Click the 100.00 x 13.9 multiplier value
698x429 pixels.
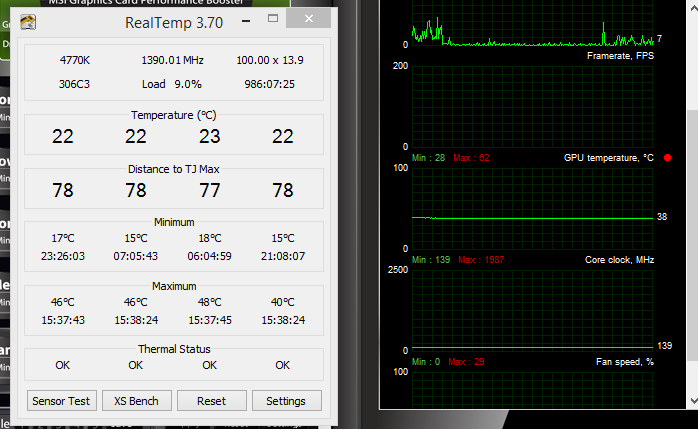click(x=270, y=60)
